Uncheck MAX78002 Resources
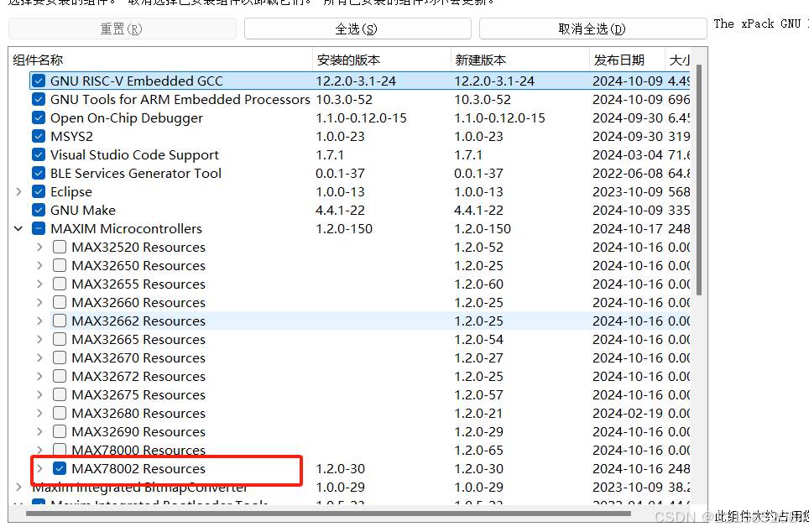The image size is (809, 532). pyautogui.click(x=59, y=469)
